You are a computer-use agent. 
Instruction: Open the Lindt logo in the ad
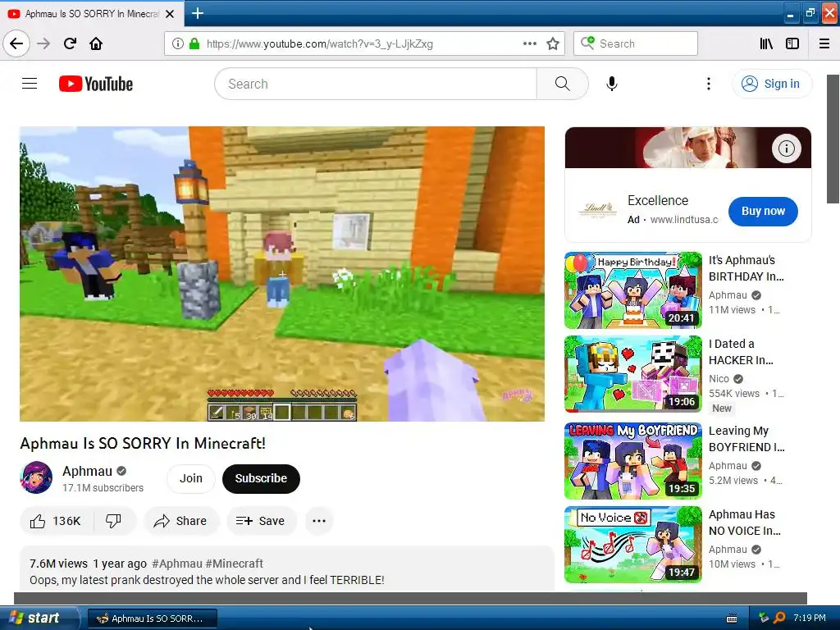(598, 210)
